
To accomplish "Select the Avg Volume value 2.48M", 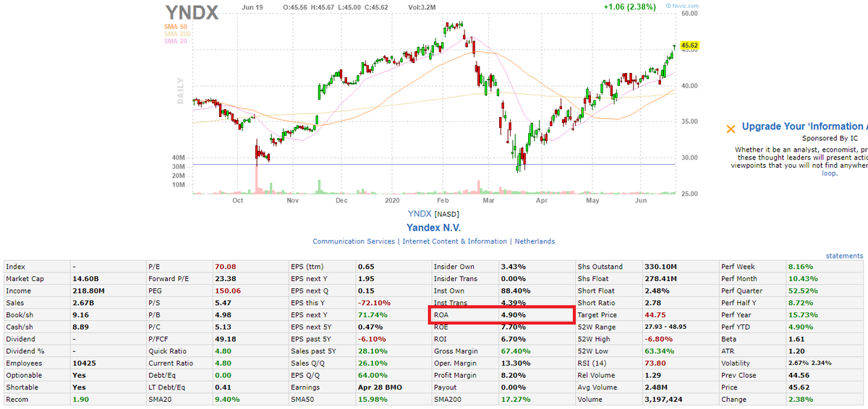I will click(x=657, y=387).
